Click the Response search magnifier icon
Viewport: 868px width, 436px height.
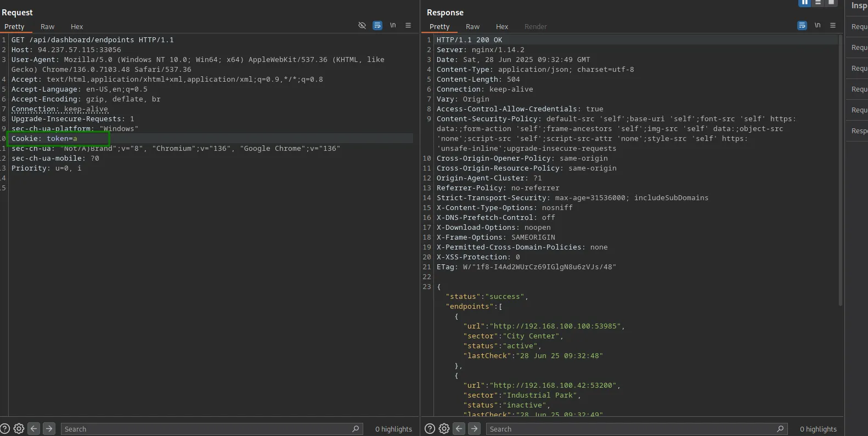(780, 429)
